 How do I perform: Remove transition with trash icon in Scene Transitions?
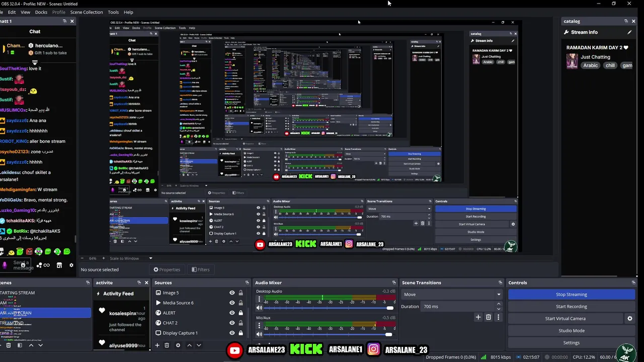489,317
